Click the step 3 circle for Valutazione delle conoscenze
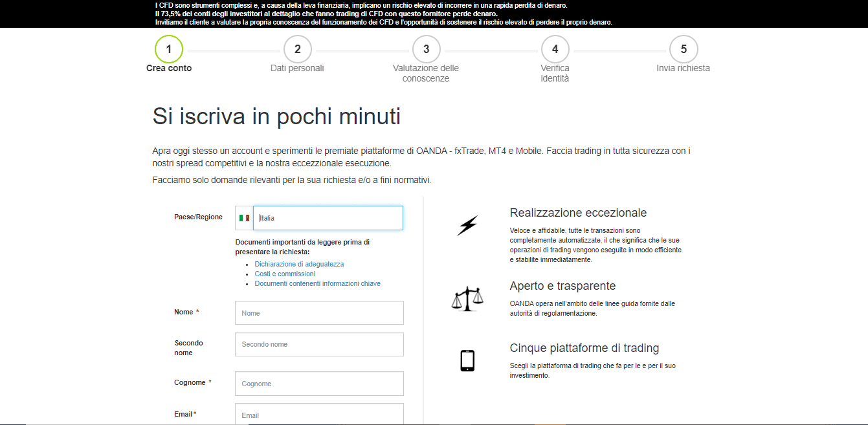 pos(427,49)
